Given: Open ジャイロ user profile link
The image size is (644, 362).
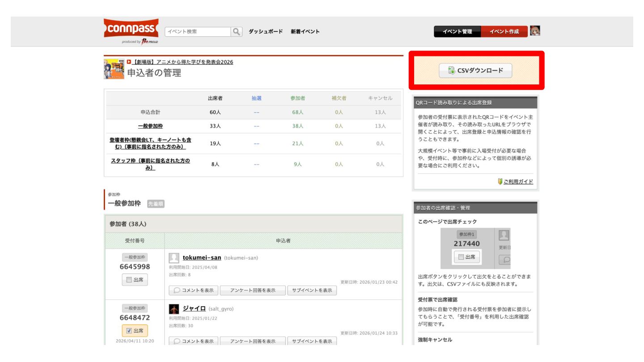Looking at the screenshot, I should coord(194,309).
